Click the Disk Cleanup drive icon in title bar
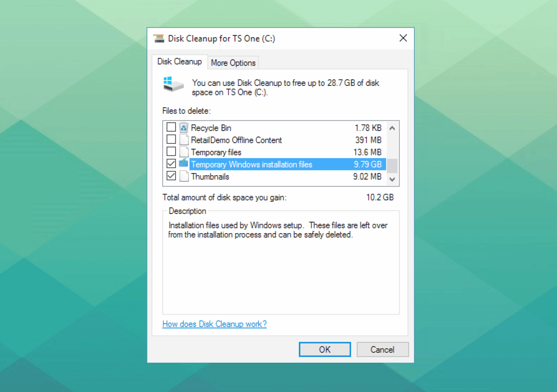 (158, 38)
